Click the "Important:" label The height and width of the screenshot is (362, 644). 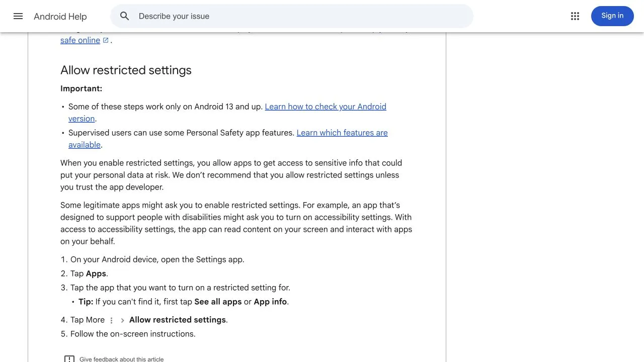[81, 88]
